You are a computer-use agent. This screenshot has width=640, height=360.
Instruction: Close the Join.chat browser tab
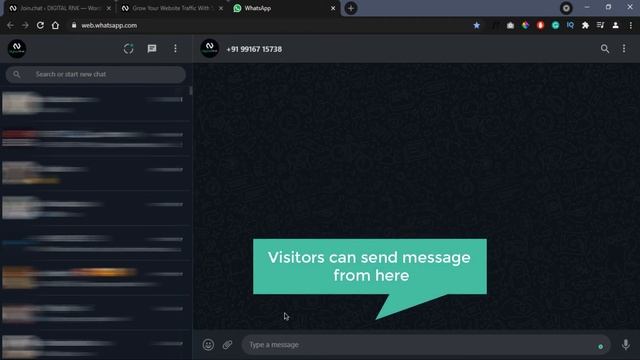tap(109, 8)
